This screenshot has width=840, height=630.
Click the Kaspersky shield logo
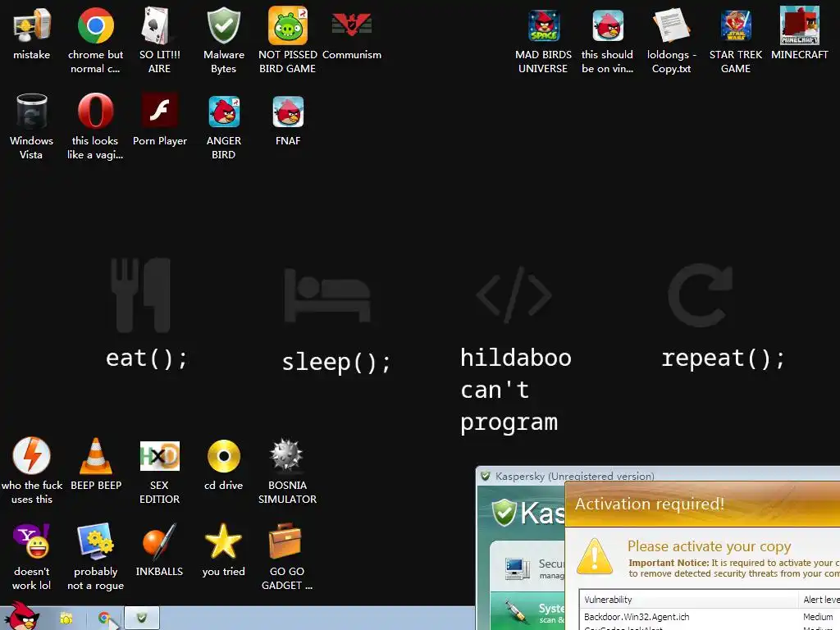pyautogui.click(x=504, y=512)
